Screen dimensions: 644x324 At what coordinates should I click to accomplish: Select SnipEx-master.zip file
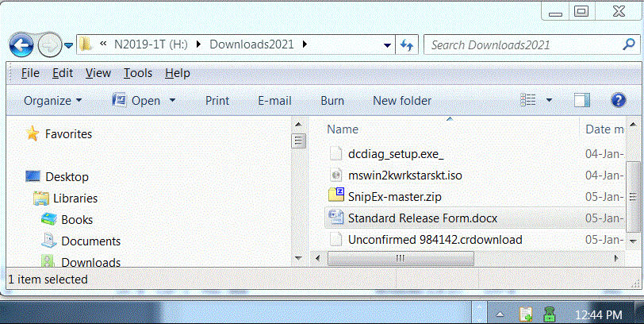pyautogui.click(x=395, y=197)
